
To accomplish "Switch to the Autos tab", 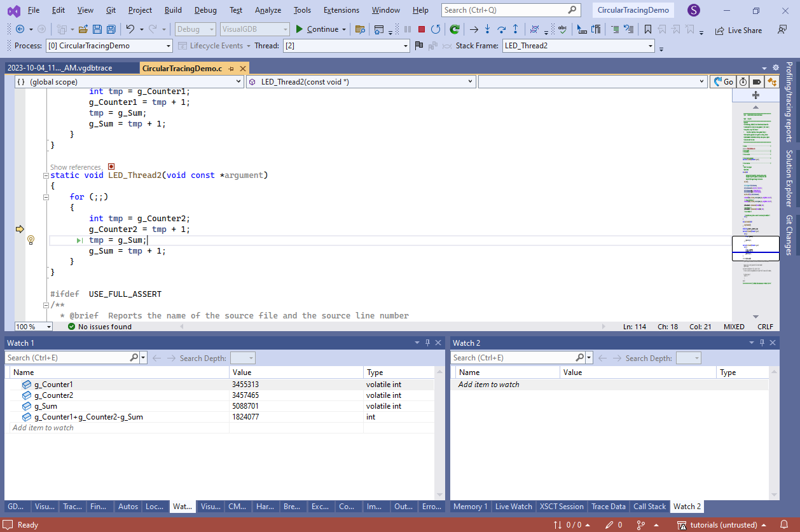I will point(128,507).
